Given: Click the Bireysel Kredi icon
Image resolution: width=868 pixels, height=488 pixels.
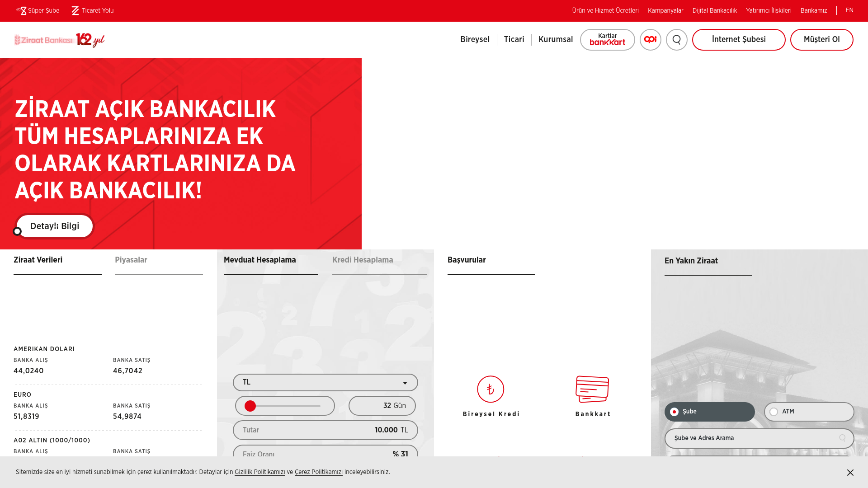Looking at the screenshot, I should (x=491, y=389).
